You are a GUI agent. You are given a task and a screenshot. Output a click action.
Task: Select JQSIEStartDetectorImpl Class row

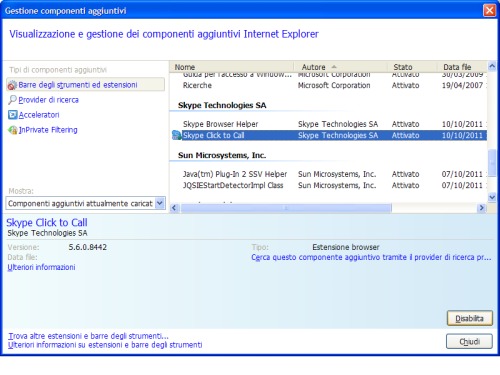pos(328,185)
